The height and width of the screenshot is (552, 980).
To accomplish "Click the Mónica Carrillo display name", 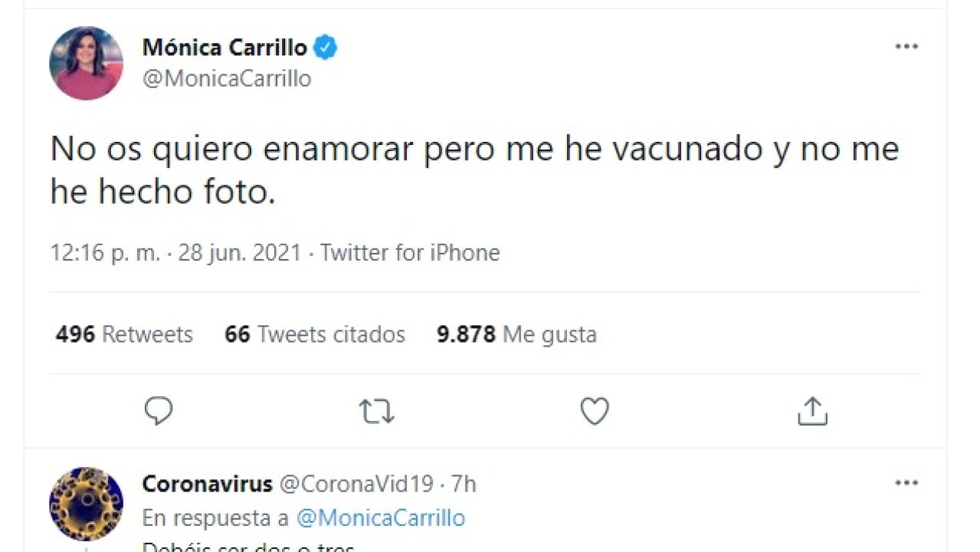I will pyautogui.click(x=225, y=48).
